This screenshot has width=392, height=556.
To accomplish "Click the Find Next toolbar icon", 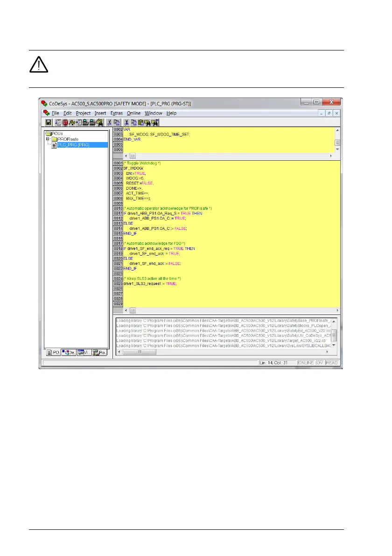I will click(155, 122).
